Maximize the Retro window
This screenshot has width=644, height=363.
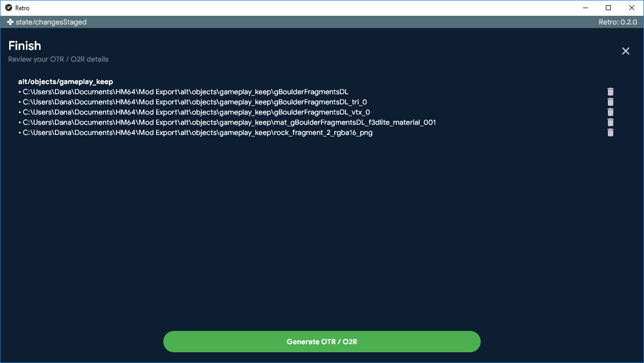(x=608, y=8)
